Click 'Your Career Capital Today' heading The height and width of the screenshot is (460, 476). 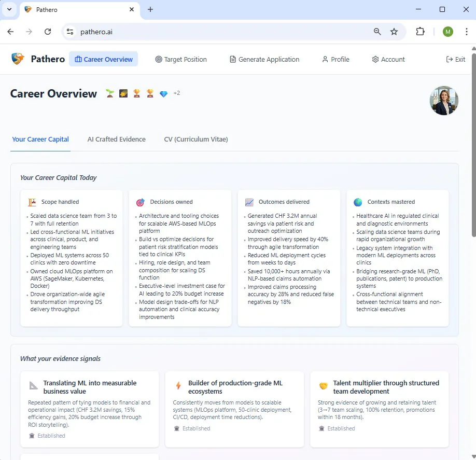(58, 178)
